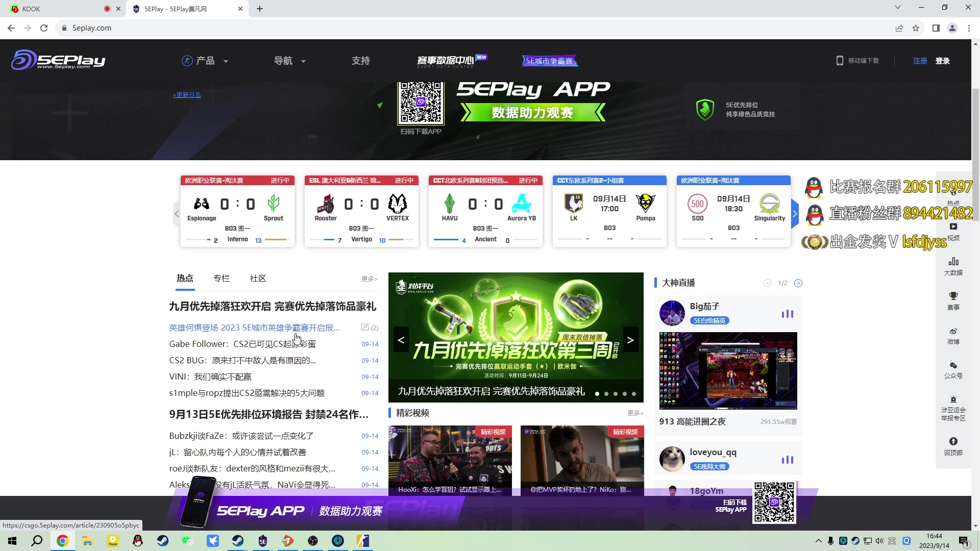Open Big茄子 streamer avatar
This screenshot has width=980, height=551.
point(672,313)
